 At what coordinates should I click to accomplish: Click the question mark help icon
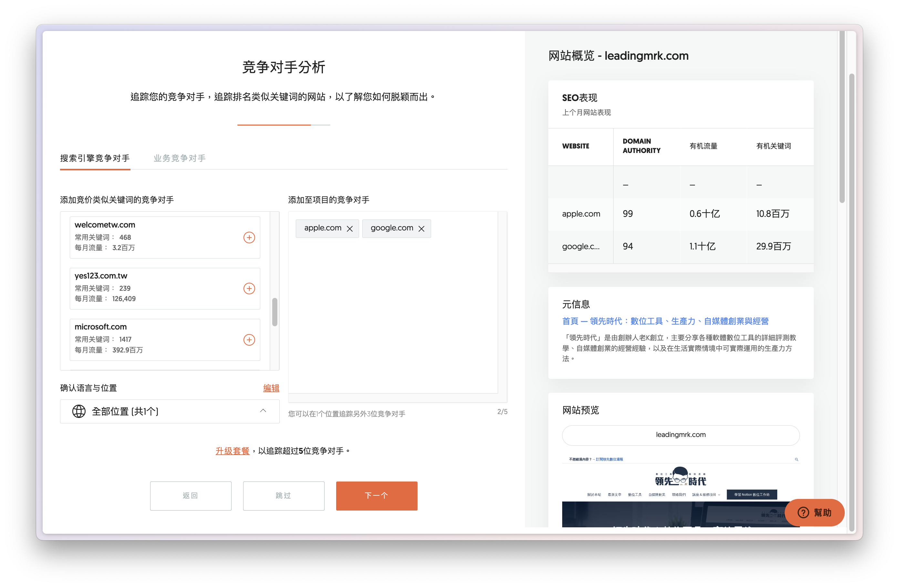coord(803,512)
